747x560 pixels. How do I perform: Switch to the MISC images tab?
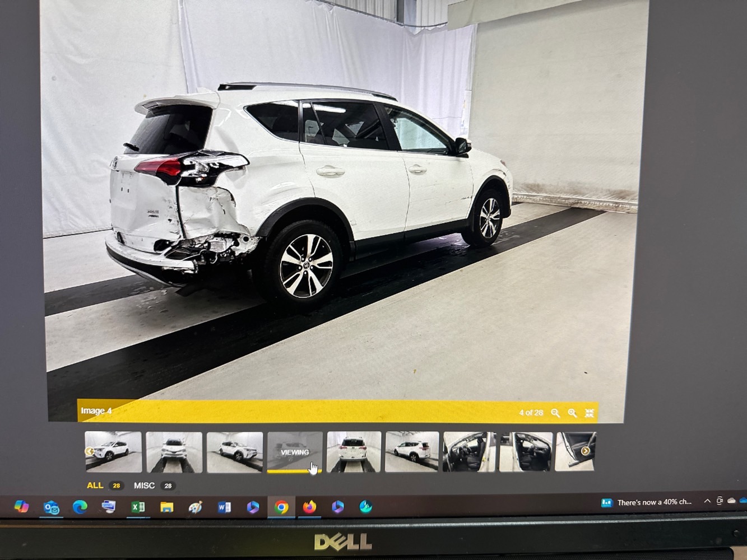pyautogui.click(x=144, y=486)
